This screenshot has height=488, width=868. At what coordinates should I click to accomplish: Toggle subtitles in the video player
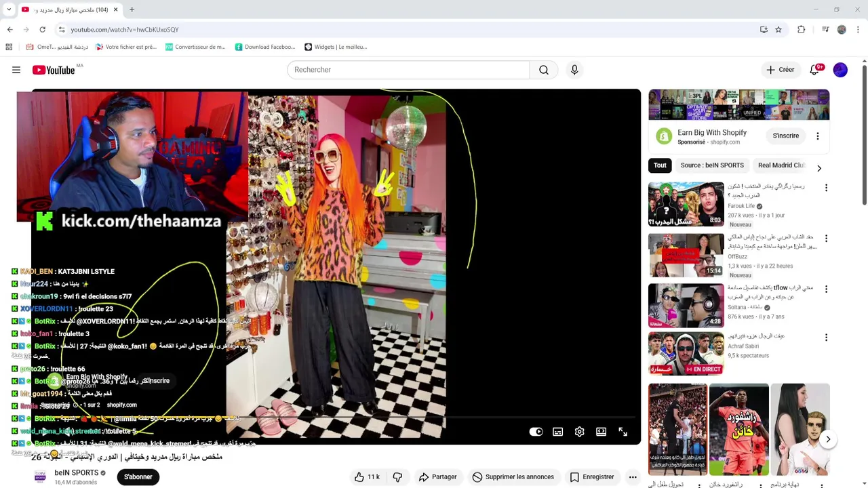pos(557,432)
